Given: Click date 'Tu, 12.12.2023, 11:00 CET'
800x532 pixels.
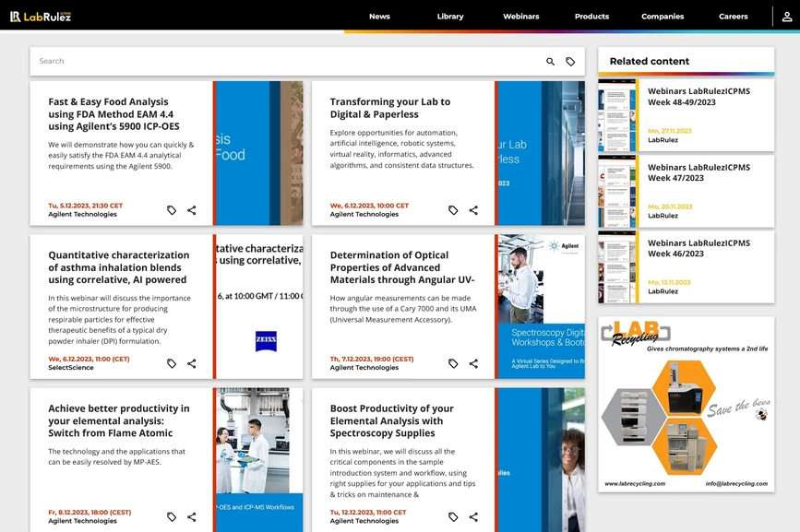Looking at the screenshot, I should 368,513.
